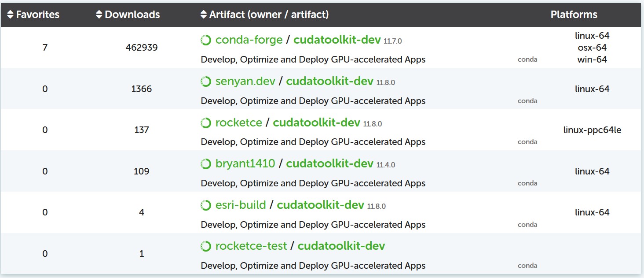Visit the rocketce owner profile
The height and width of the screenshot is (278, 644).
click(239, 123)
